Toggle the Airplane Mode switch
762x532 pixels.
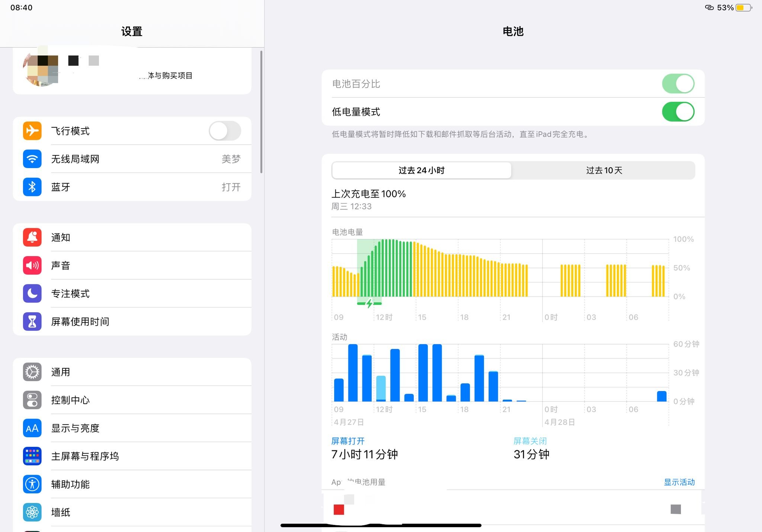coord(225,131)
